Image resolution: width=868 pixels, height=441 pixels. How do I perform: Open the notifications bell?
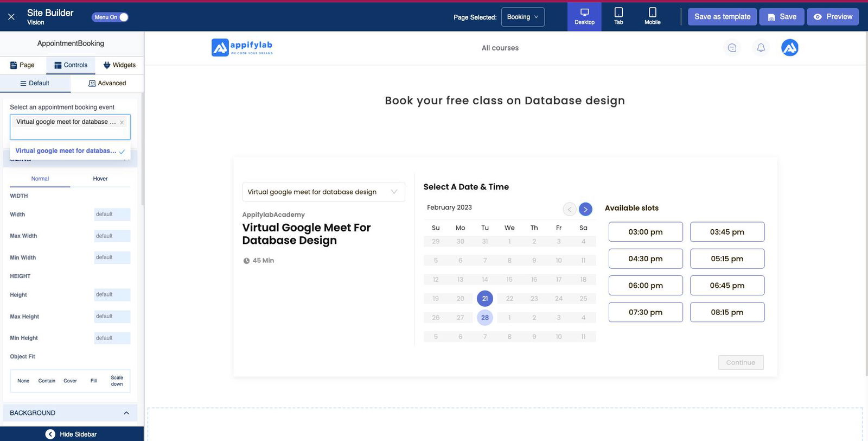[x=761, y=48]
